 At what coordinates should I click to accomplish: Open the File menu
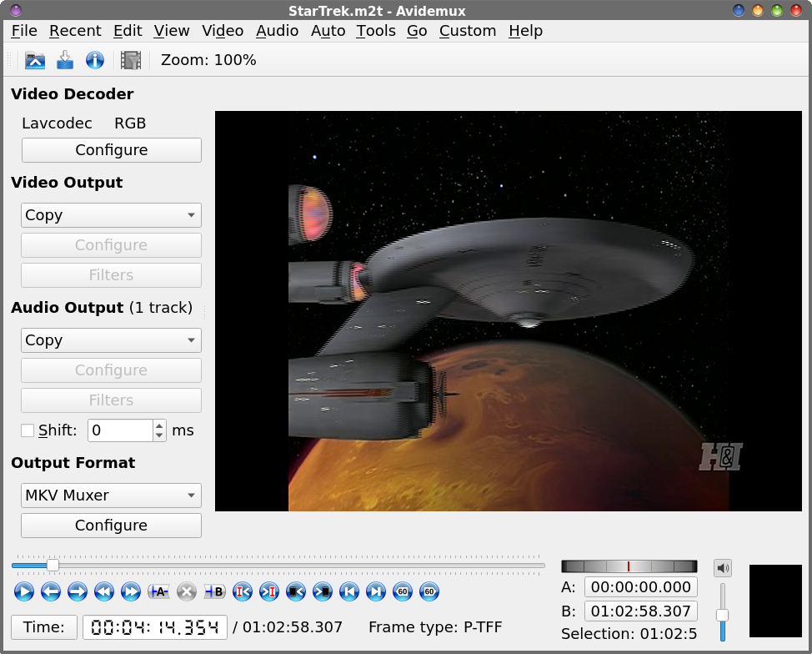coord(24,31)
